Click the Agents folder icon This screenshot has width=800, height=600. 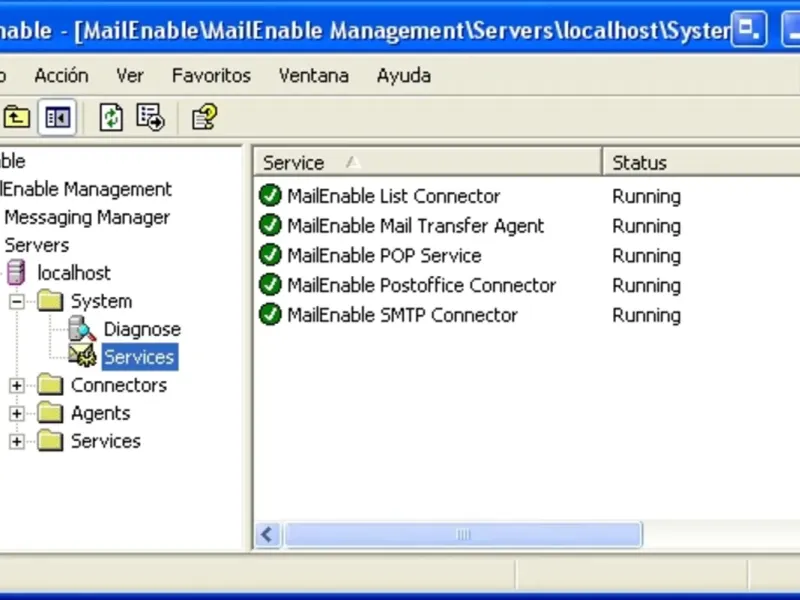pos(50,412)
